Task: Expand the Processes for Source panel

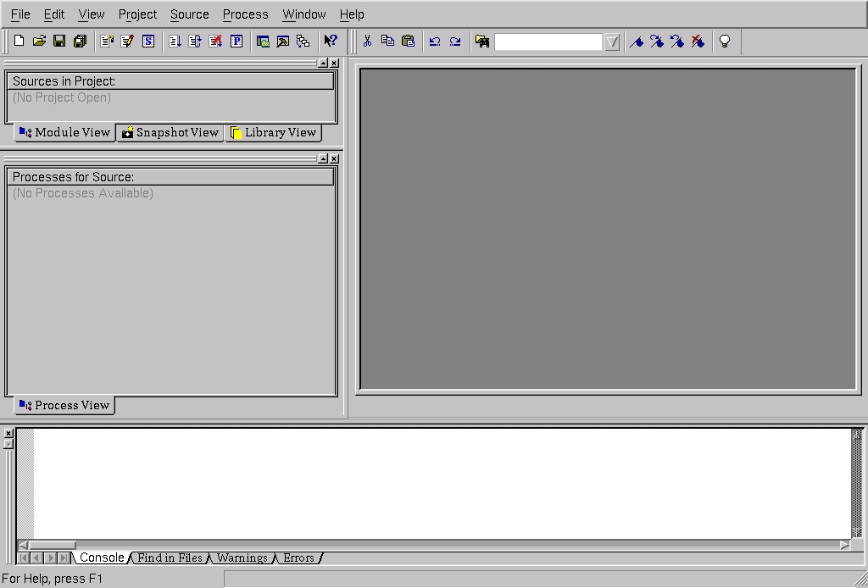Action: pyautogui.click(x=323, y=158)
